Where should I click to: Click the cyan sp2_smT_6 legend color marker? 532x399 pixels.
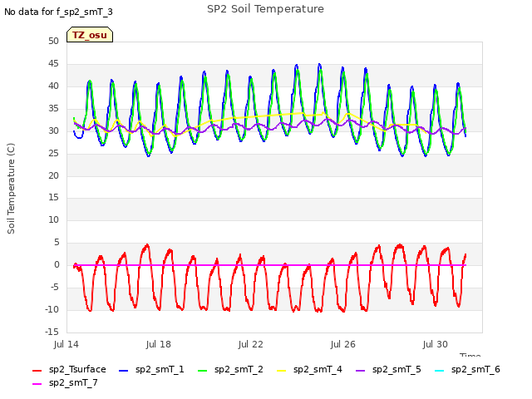(440, 371)
